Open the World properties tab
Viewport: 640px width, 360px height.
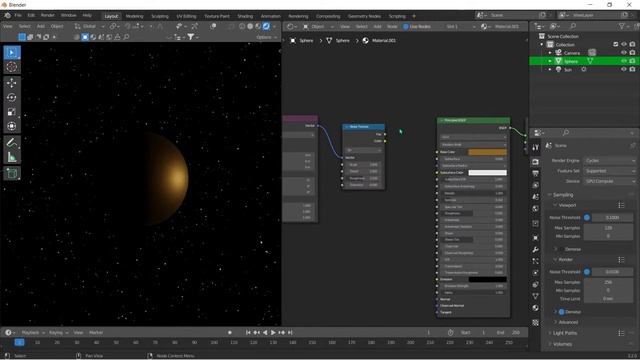point(536,209)
